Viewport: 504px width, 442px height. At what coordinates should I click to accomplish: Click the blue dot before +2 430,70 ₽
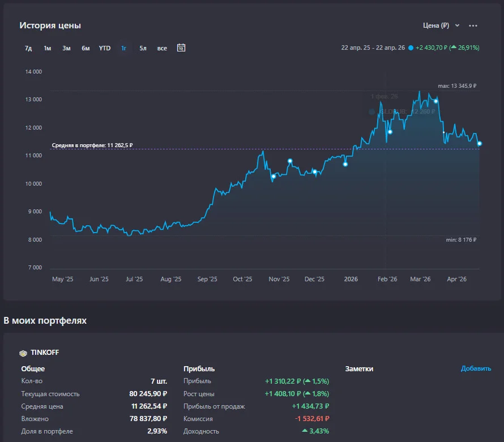pyautogui.click(x=411, y=48)
